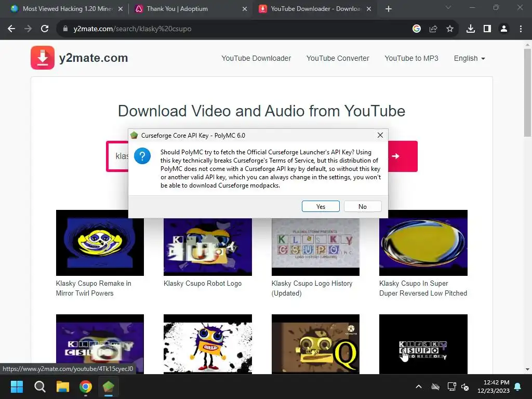Open the YouTube Downloader nav link
The height and width of the screenshot is (399, 532).
click(256, 58)
